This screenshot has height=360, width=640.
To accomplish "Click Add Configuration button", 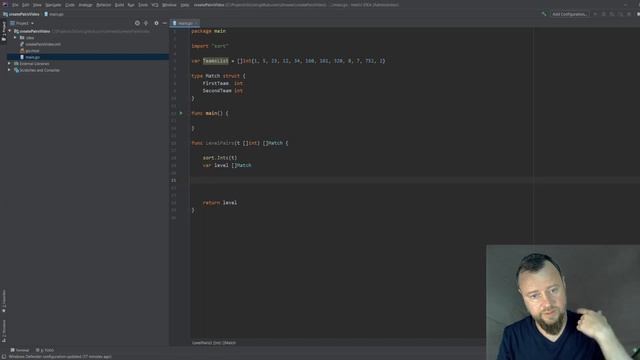I will point(569,14).
